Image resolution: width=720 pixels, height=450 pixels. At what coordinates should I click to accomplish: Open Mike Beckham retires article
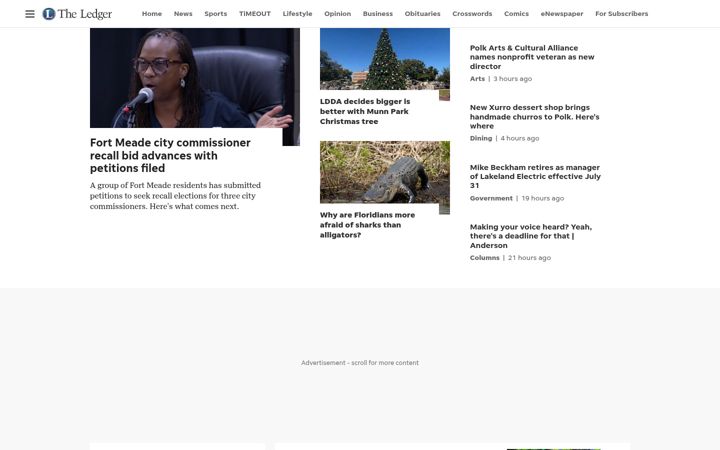click(x=535, y=176)
